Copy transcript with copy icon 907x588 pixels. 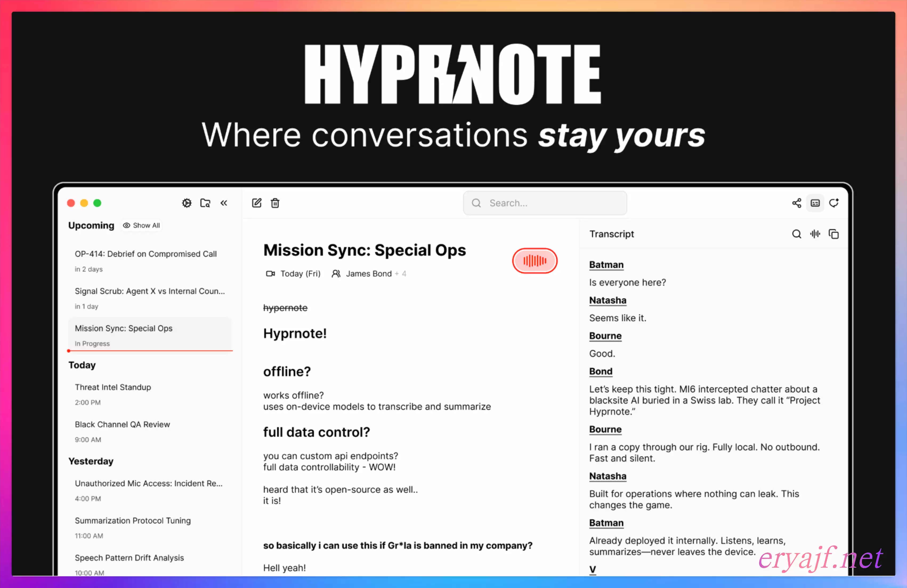834,234
